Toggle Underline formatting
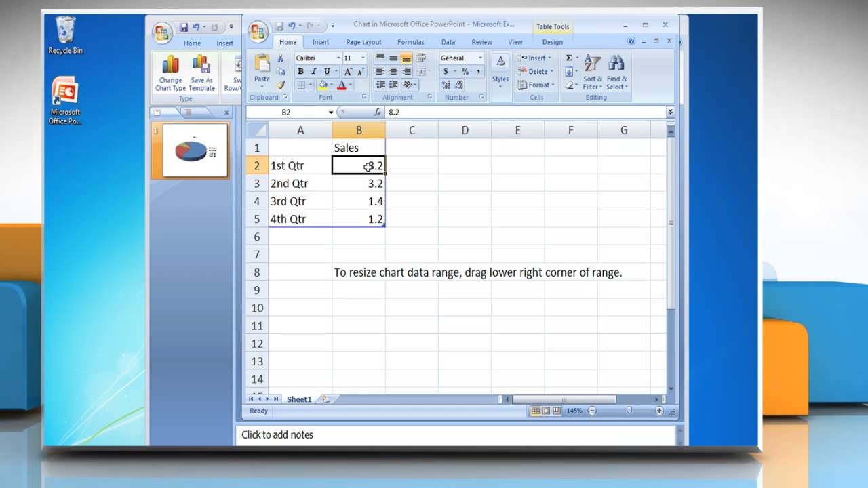This screenshot has width=868, height=488. coord(327,72)
